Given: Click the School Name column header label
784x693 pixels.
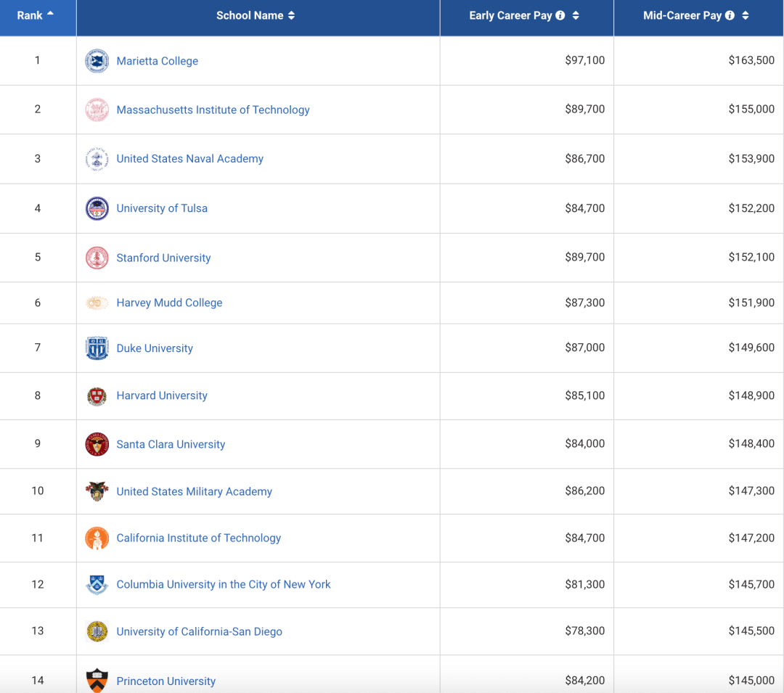Looking at the screenshot, I should pos(250,15).
